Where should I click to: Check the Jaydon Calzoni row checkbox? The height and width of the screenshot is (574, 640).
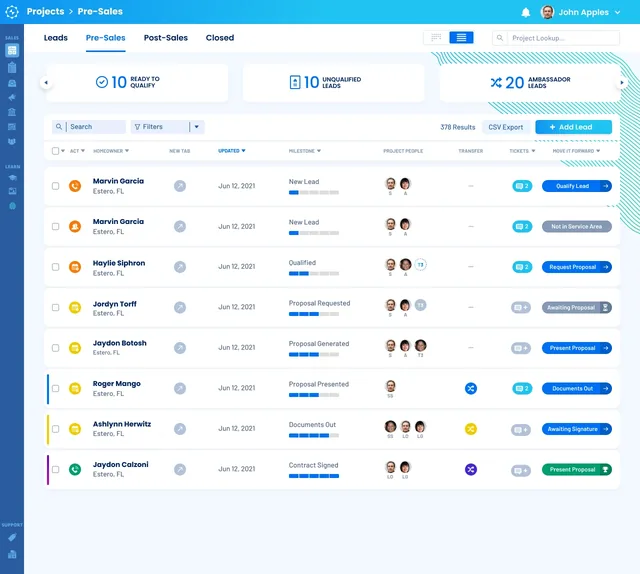coord(56,469)
